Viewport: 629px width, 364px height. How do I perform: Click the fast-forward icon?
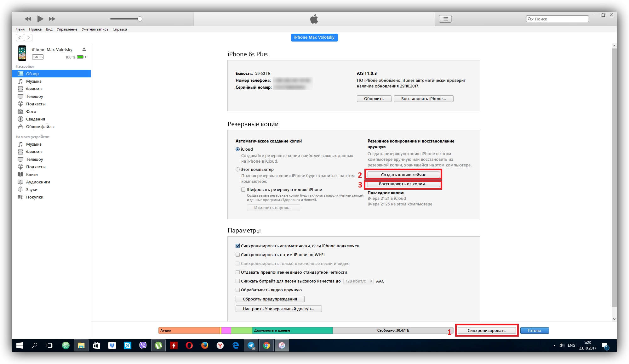52,19
